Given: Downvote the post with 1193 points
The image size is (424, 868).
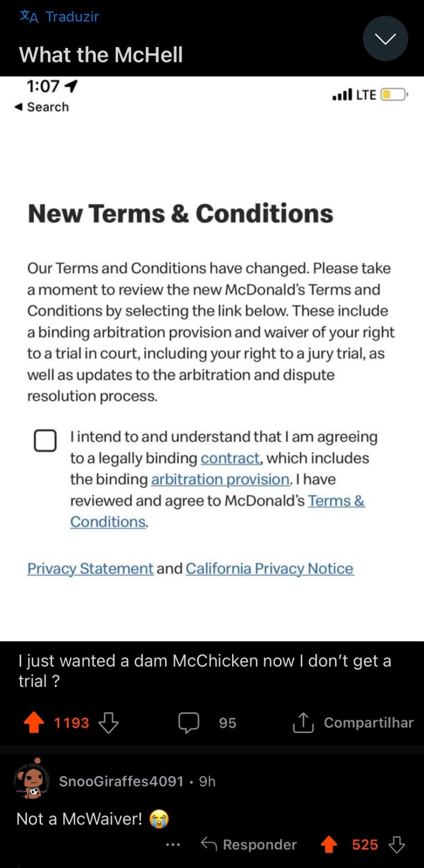Looking at the screenshot, I should 109,722.
